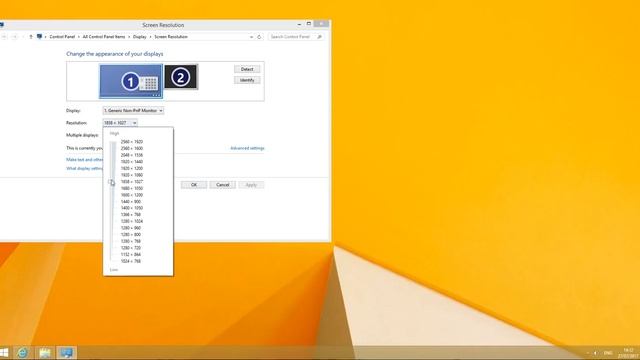Open the Windows Start button
The image size is (640, 360).
tap(4, 353)
